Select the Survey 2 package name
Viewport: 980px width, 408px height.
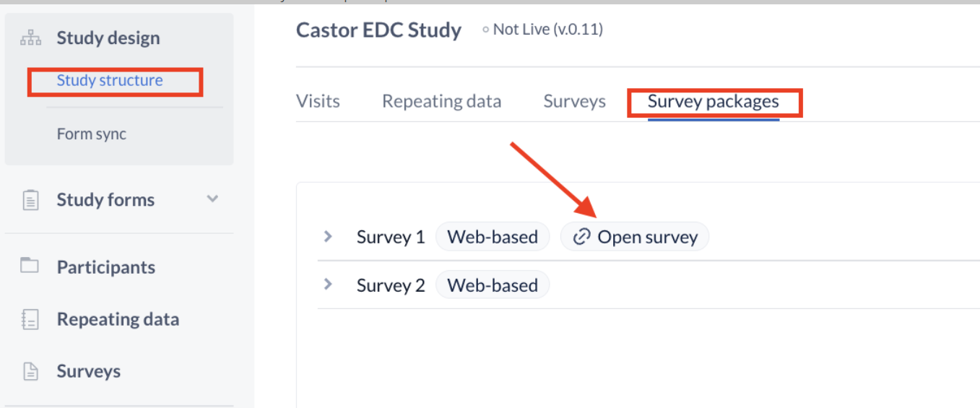click(391, 285)
